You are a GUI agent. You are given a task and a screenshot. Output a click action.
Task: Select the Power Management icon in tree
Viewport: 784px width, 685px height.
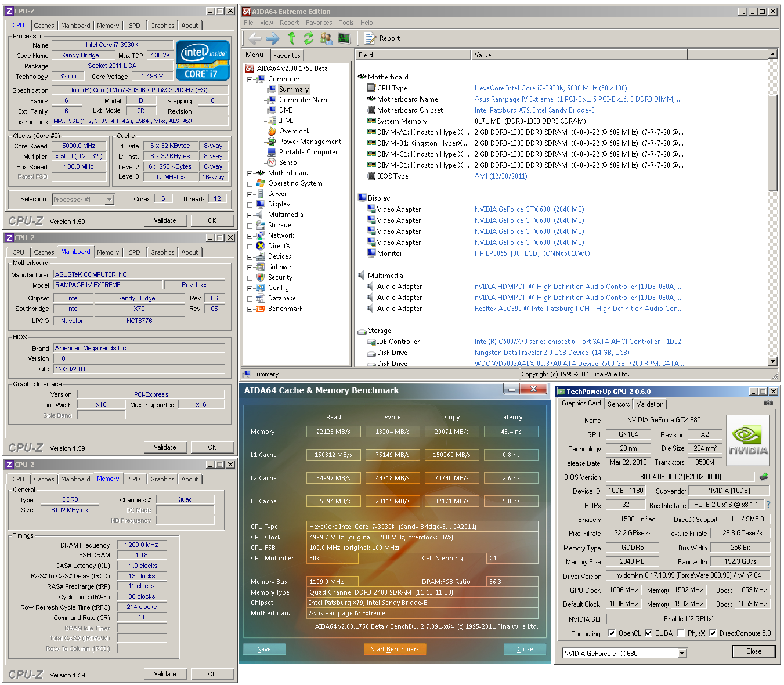click(272, 142)
